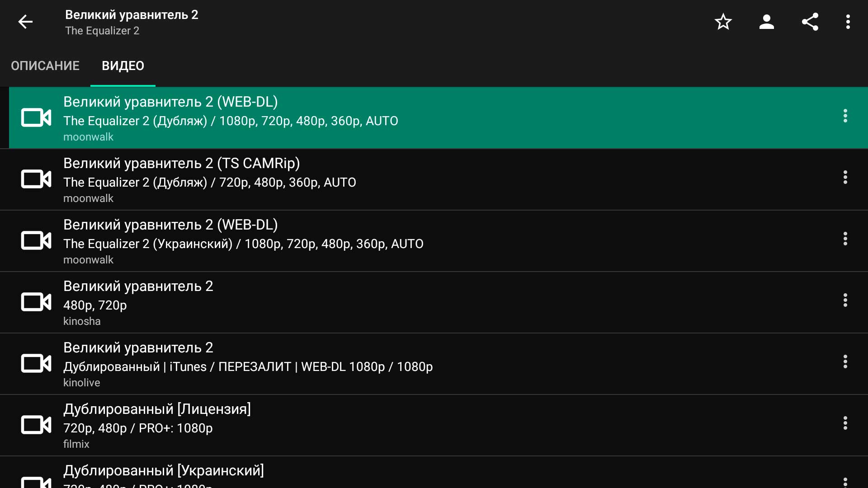Click camera icon of the kinosha video
The height and width of the screenshot is (488, 868).
[x=36, y=302]
